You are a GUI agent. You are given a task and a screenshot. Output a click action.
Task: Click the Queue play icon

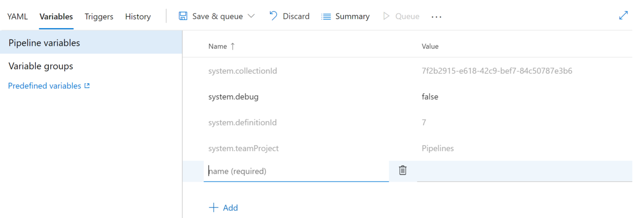(386, 16)
